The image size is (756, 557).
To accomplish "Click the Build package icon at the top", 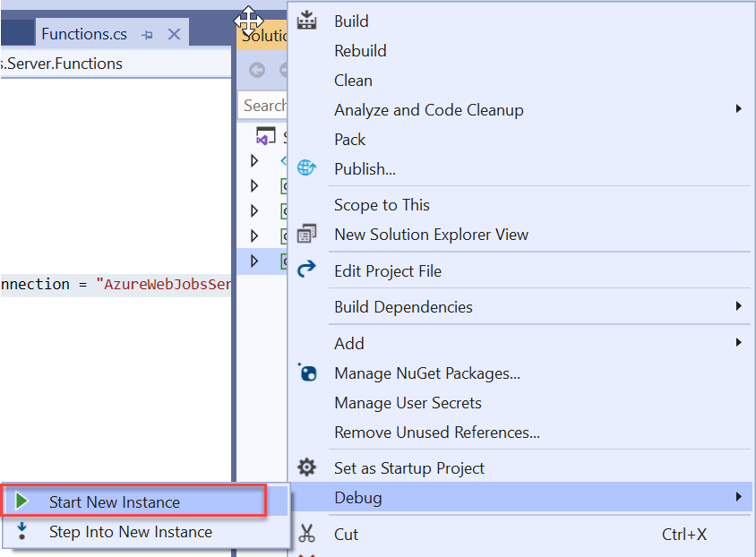I will click(307, 20).
